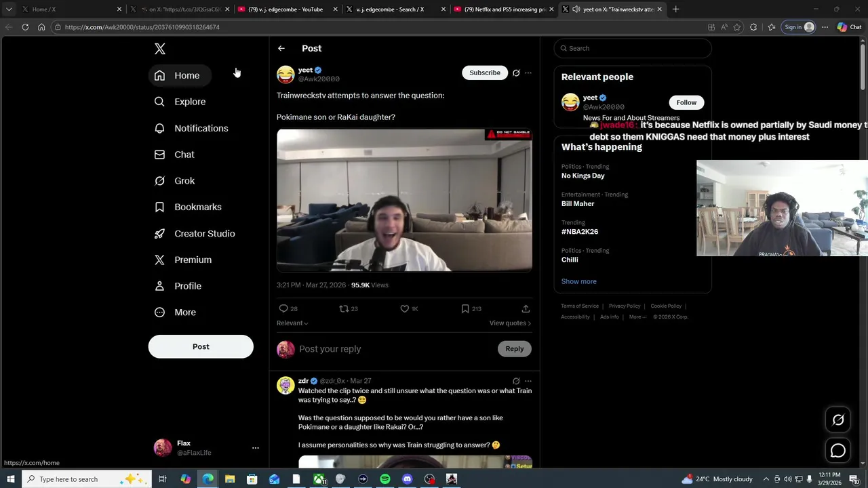Expand the footer More menu
868x488 pixels.
637,317
